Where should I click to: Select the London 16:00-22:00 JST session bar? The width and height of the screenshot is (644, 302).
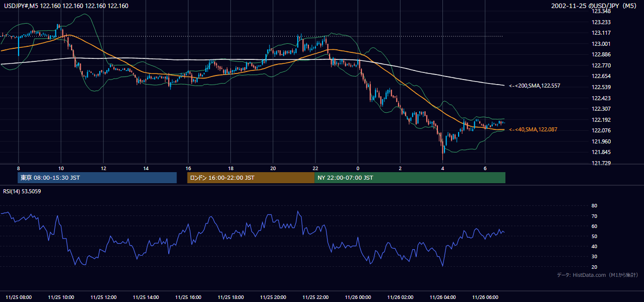(251, 178)
